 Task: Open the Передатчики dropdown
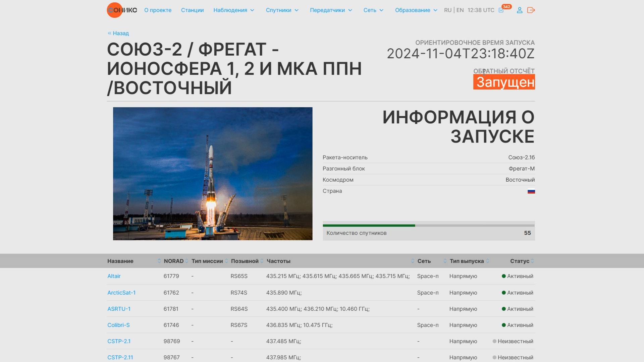click(x=331, y=10)
